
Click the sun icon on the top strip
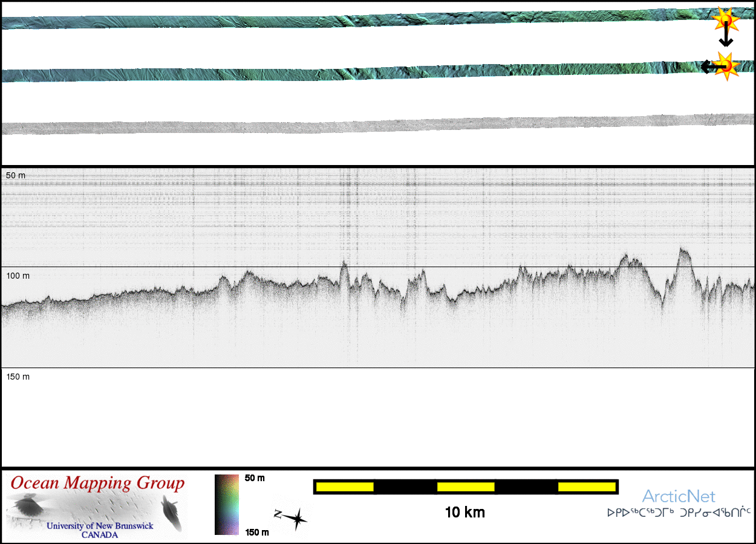click(x=725, y=20)
